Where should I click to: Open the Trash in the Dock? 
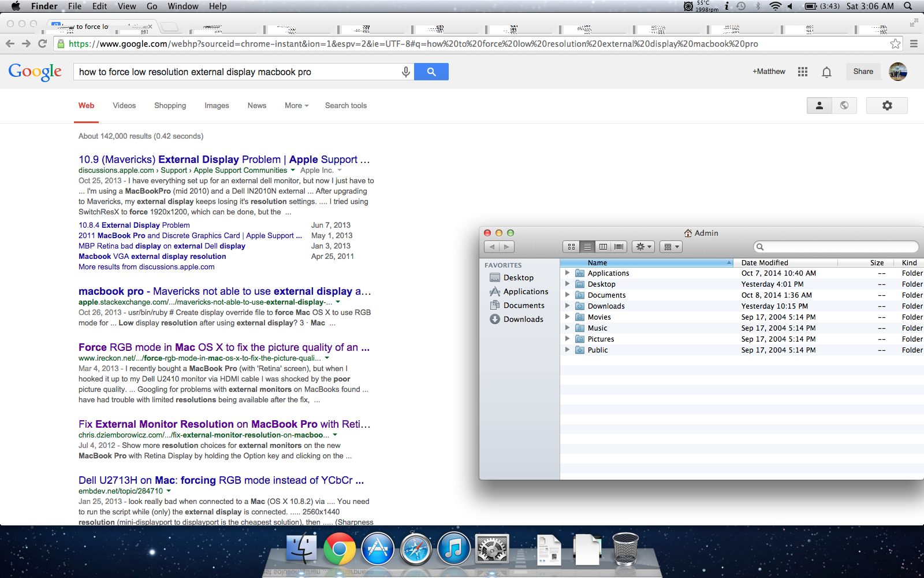click(x=625, y=549)
